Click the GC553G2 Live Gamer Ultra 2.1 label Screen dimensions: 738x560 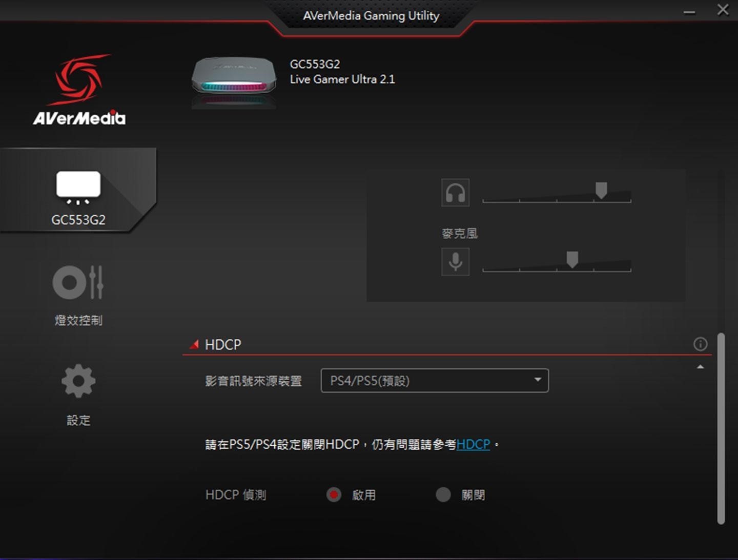click(342, 72)
